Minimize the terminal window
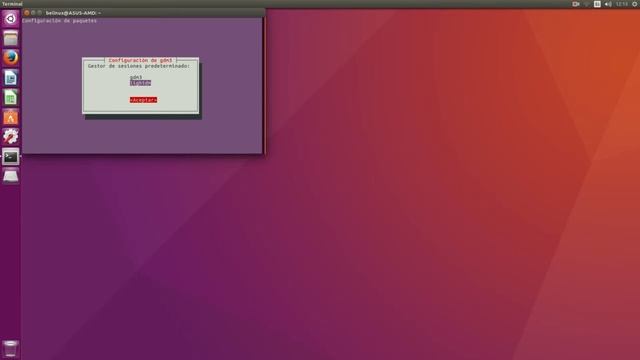 33,13
